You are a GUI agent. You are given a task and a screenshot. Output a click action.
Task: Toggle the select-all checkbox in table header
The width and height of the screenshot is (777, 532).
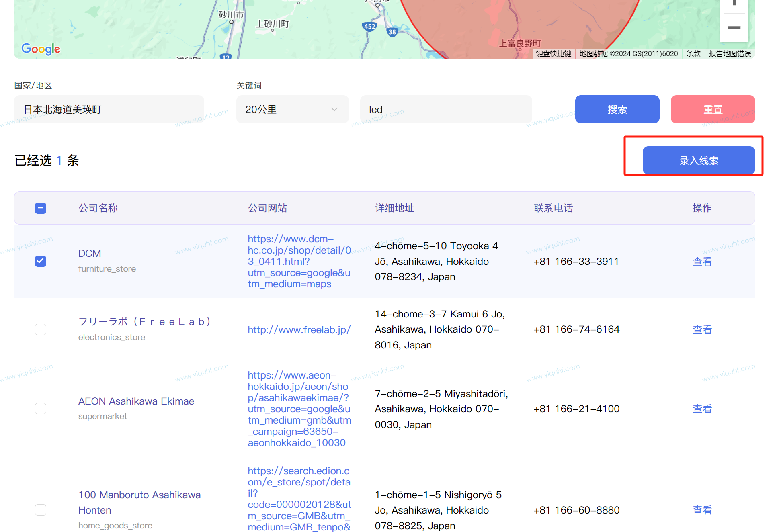tap(41, 208)
